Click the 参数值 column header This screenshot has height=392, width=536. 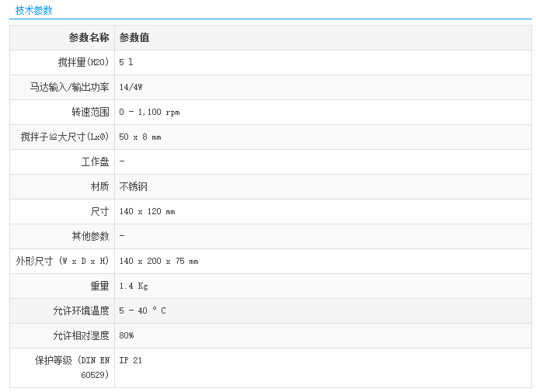tap(134, 37)
